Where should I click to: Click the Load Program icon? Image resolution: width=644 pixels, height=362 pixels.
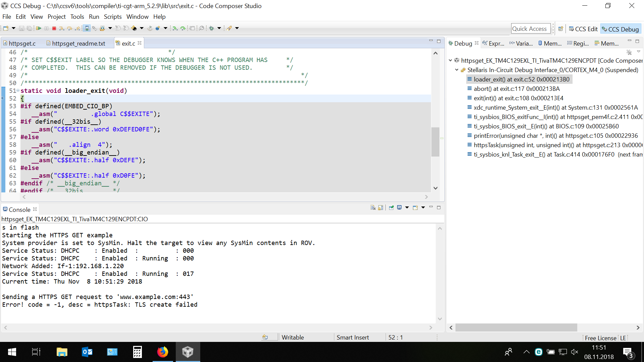(x=102, y=28)
